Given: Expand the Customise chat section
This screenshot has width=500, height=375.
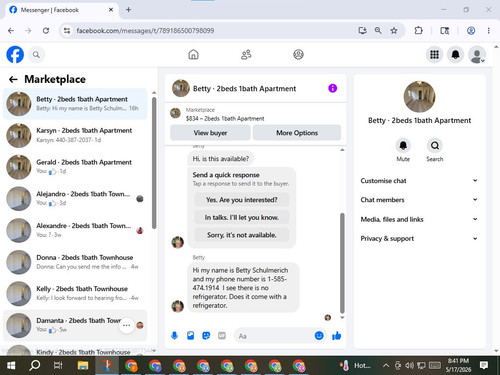Looking at the screenshot, I should click(419, 181).
